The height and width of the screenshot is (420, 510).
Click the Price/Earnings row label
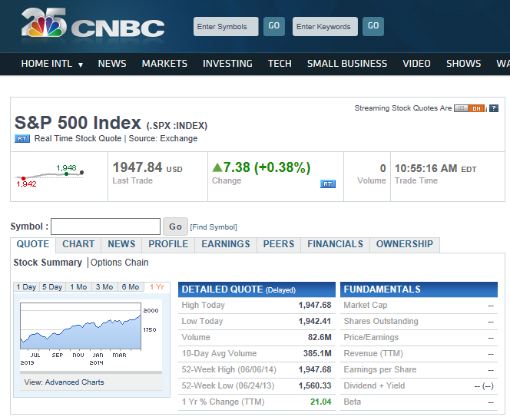(x=371, y=337)
